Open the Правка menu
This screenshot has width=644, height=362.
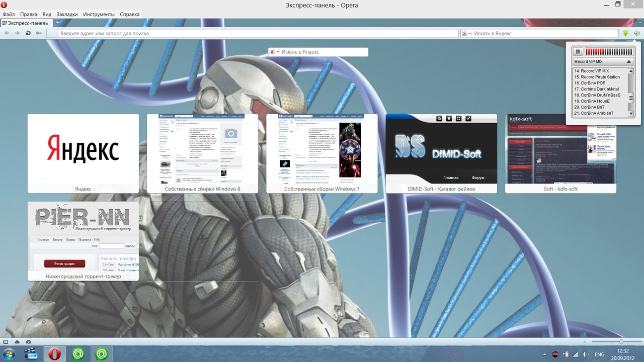(x=29, y=15)
